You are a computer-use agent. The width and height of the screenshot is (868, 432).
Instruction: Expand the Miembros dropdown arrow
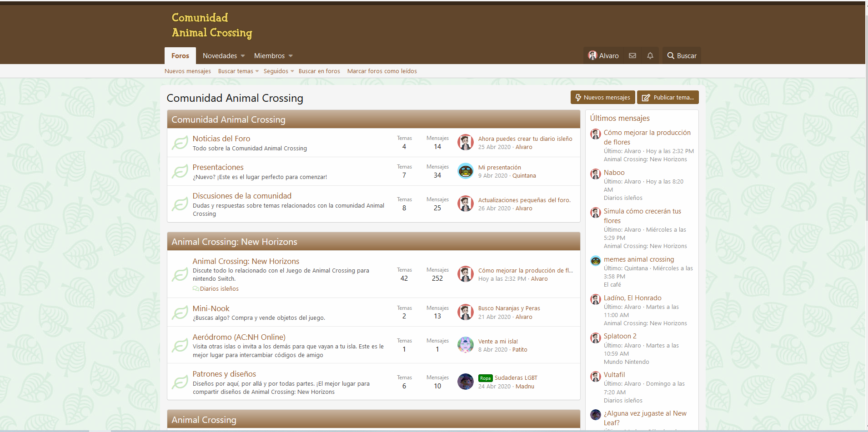pyautogui.click(x=291, y=56)
